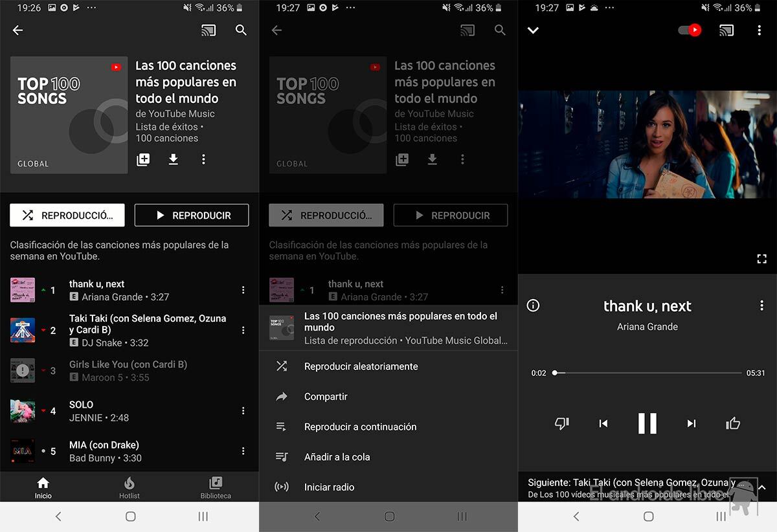Switch to the Hotlist tab

tap(129, 487)
